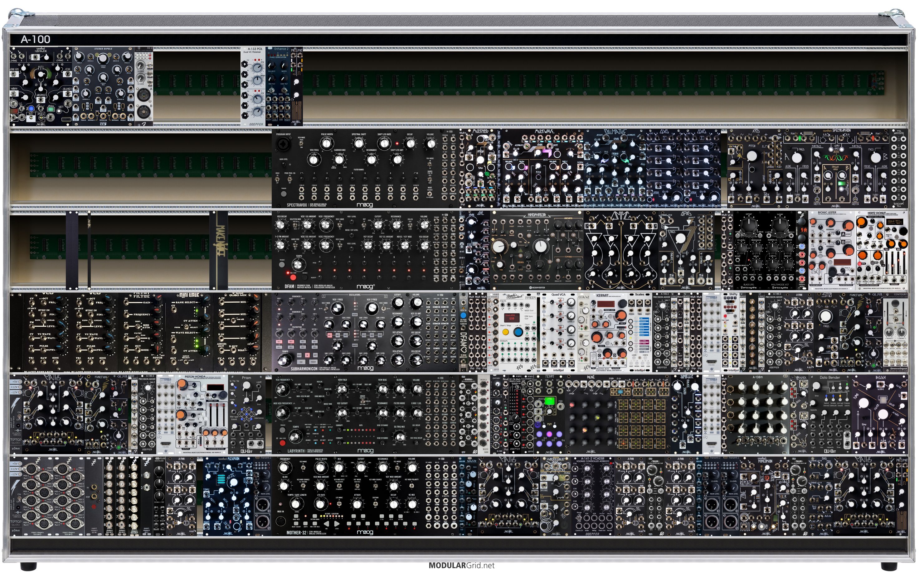Image resolution: width=924 pixels, height=572 pixels.
Task: Open the MODULARGrid.net link
Action: pos(461,565)
